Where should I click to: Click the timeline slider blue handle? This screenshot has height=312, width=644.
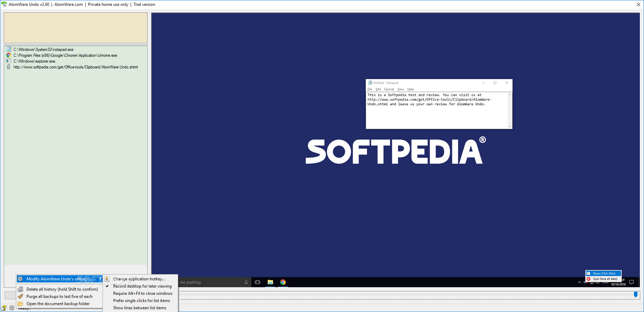[x=636, y=294]
